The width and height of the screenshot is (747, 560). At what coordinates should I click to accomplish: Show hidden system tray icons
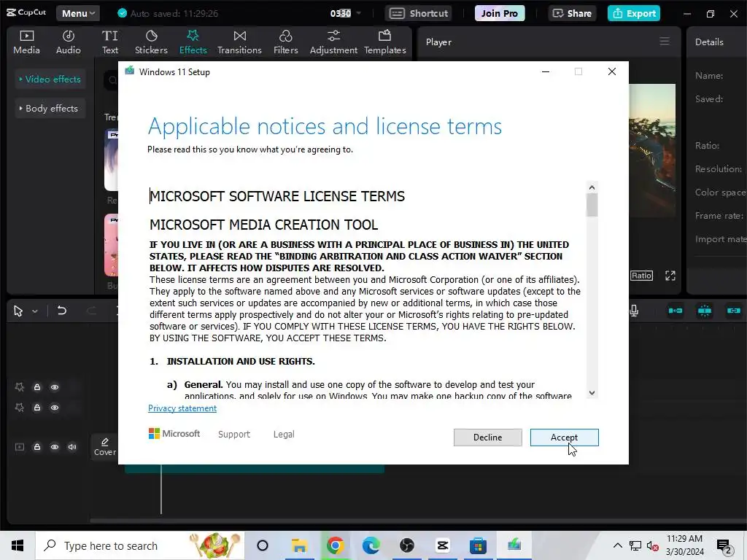pyautogui.click(x=617, y=545)
